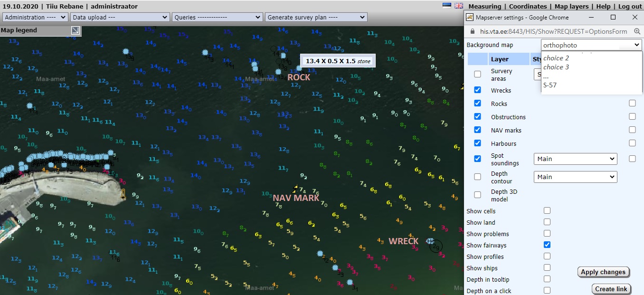Open the Administration dropdown
Viewport: 644px width, 295px height.
click(x=36, y=17)
